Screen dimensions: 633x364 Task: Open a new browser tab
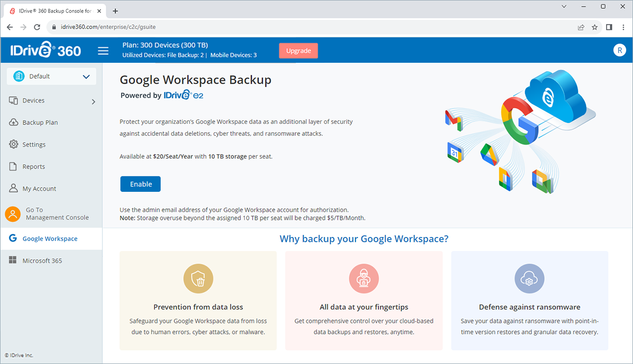coord(115,10)
